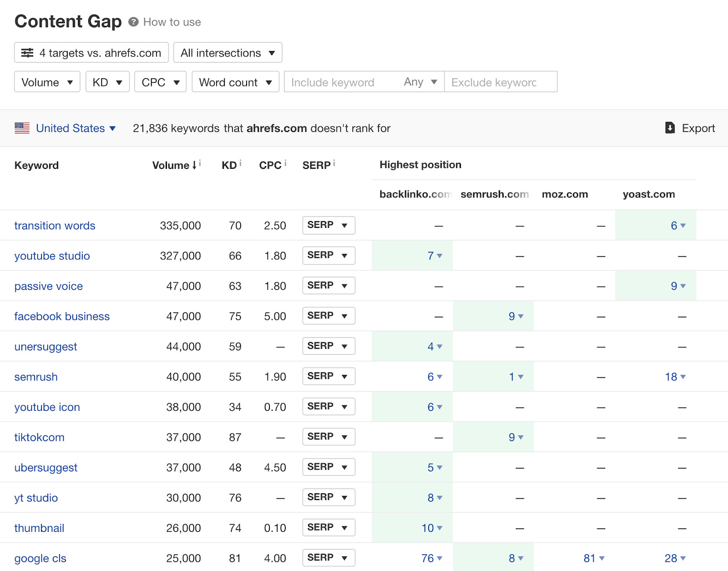
Task: Click the How to use help icon
Action: [x=133, y=22]
